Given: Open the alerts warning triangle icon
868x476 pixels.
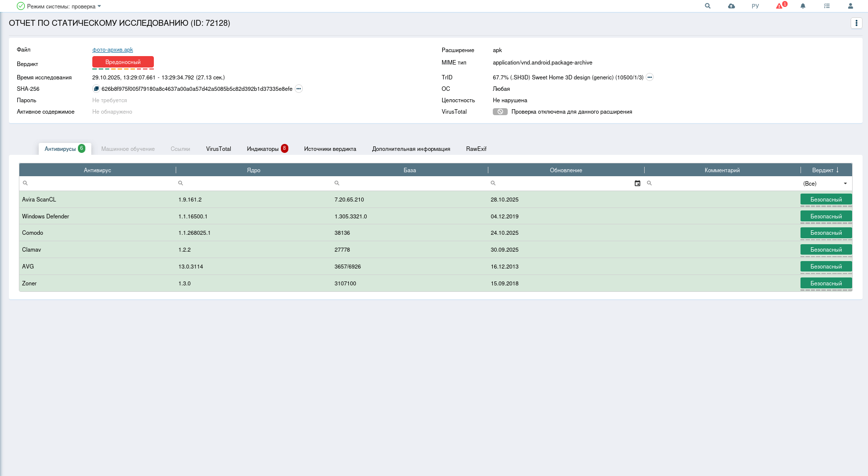Looking at the screenshot, I should pos(780,6).
